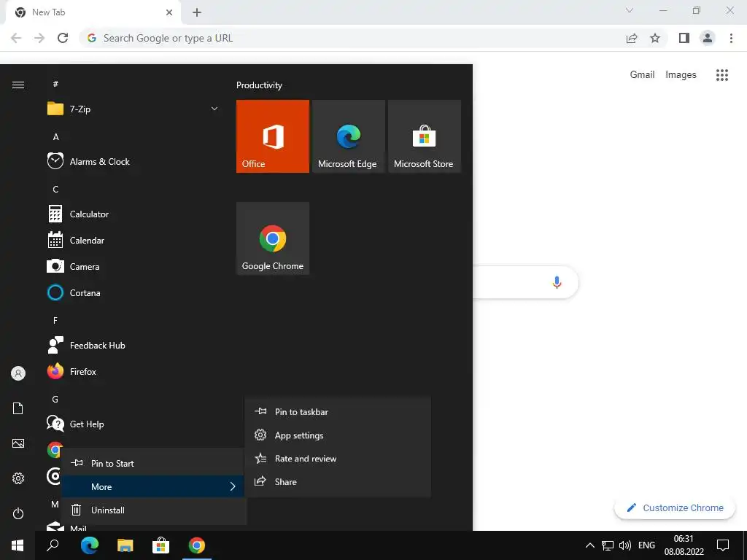Select the Productivity group heading
This screenshot has width=747, height=560.
pyautogui.click(x=259, y=85)
